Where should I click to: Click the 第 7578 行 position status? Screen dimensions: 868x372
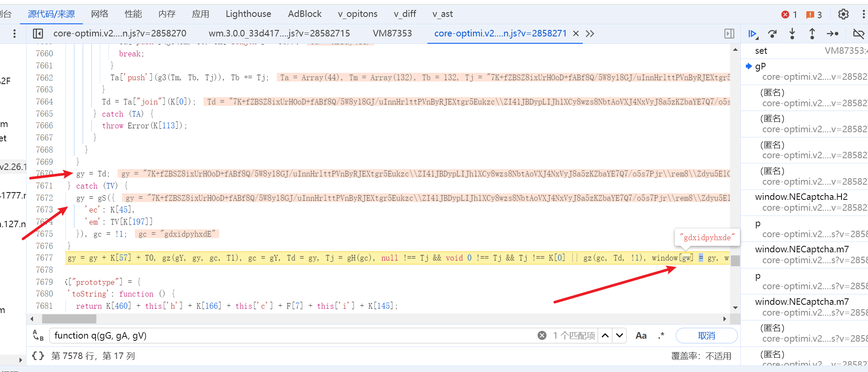coord(93,356)
